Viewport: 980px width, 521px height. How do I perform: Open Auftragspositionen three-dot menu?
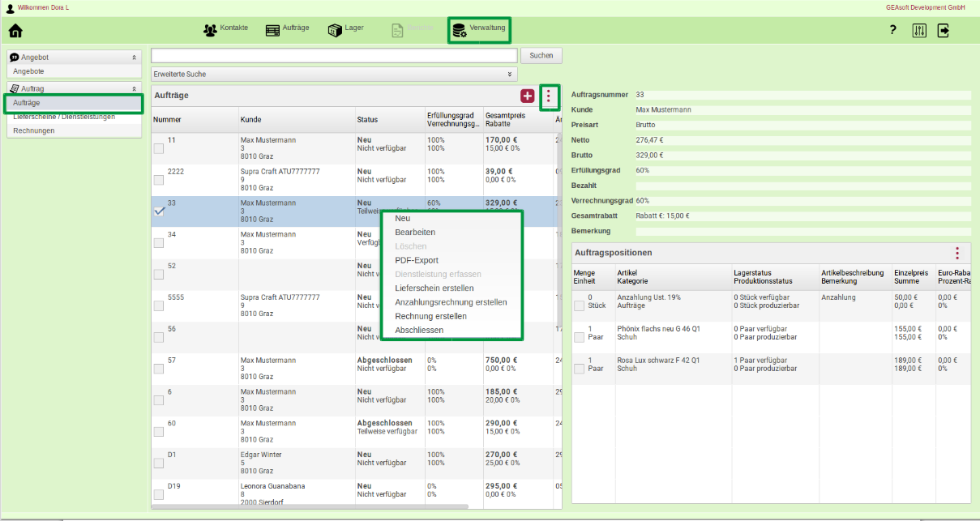point(956,253)
